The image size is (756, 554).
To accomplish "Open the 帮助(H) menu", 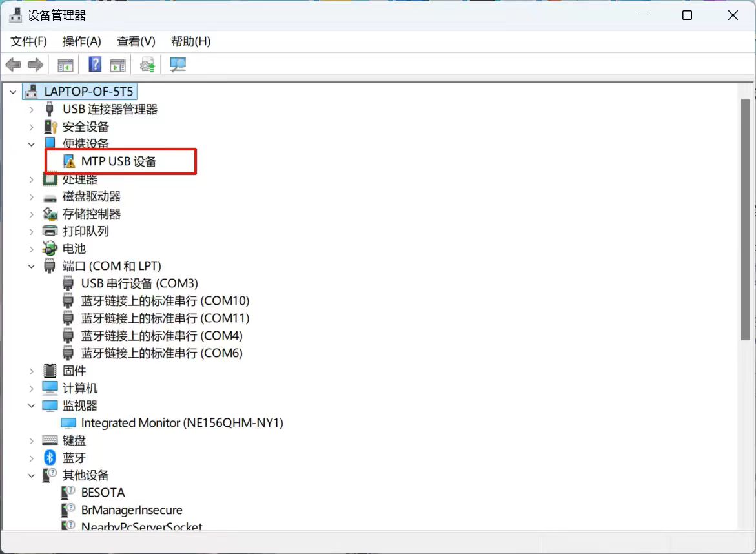I will point(190,41).
